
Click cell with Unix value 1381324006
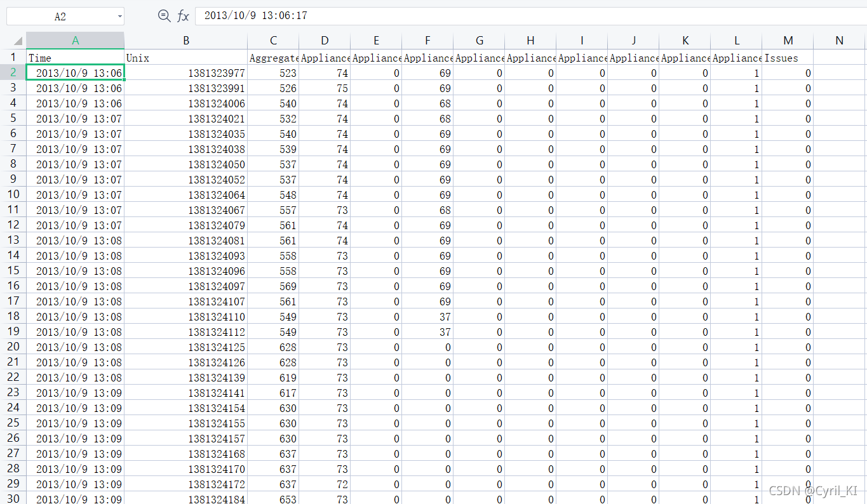186,103
